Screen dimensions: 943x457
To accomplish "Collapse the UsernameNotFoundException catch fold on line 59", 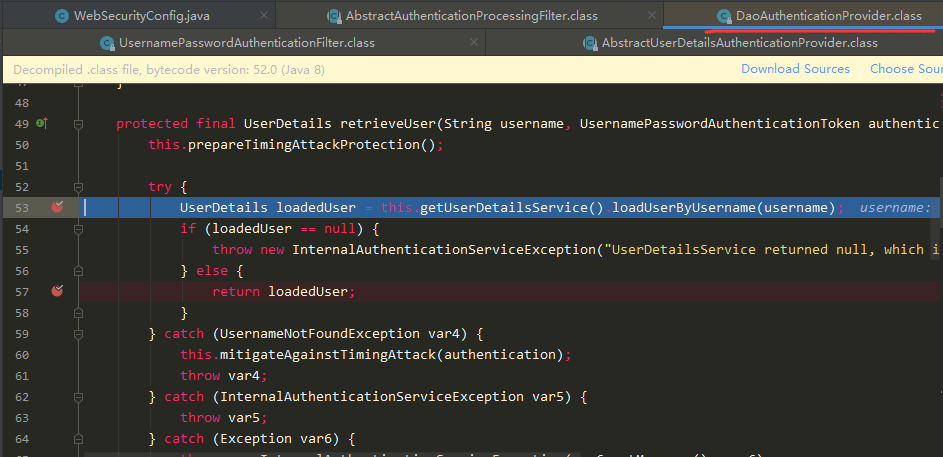I will point(78,334).
